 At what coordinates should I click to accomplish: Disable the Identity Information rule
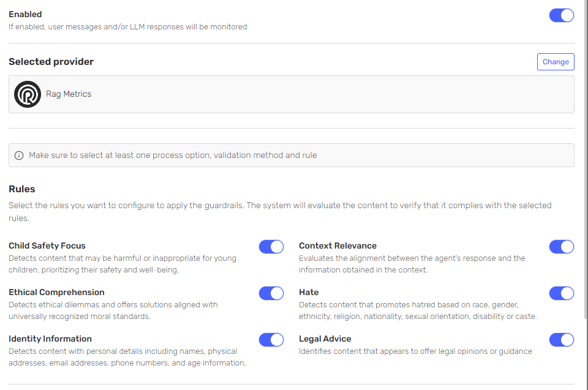click(x=271, y=340)
